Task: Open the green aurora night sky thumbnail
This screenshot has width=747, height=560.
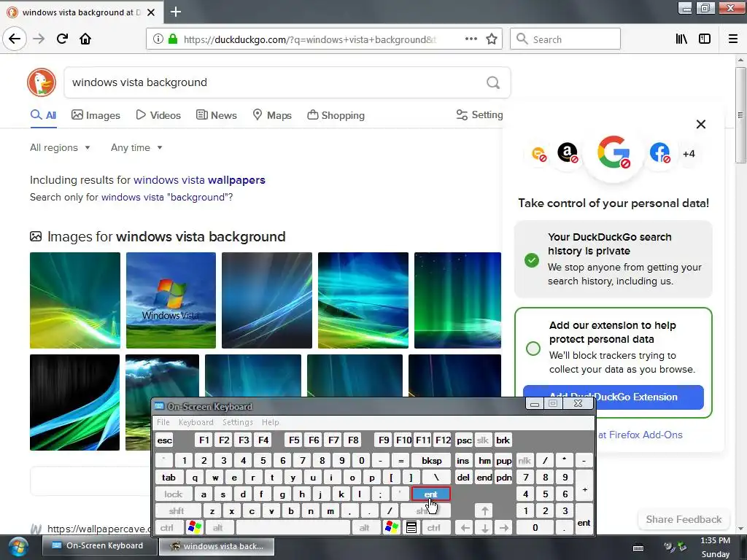Action: tap(457, 300)
